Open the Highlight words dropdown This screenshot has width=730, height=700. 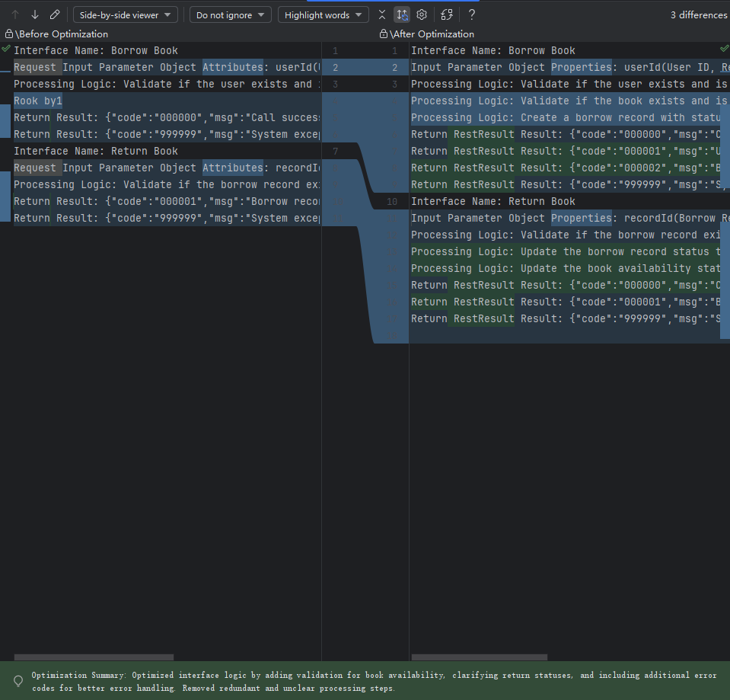coord(323,14)
